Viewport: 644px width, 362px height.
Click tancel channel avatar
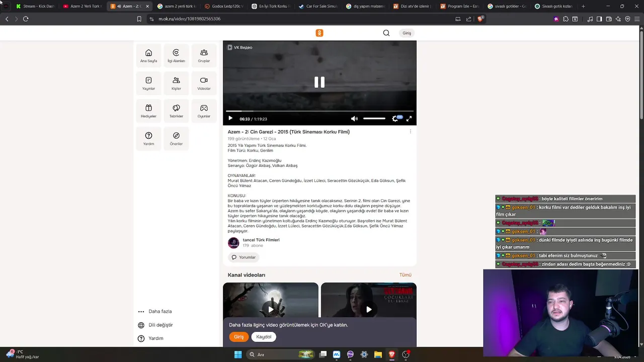click(233, 243)
